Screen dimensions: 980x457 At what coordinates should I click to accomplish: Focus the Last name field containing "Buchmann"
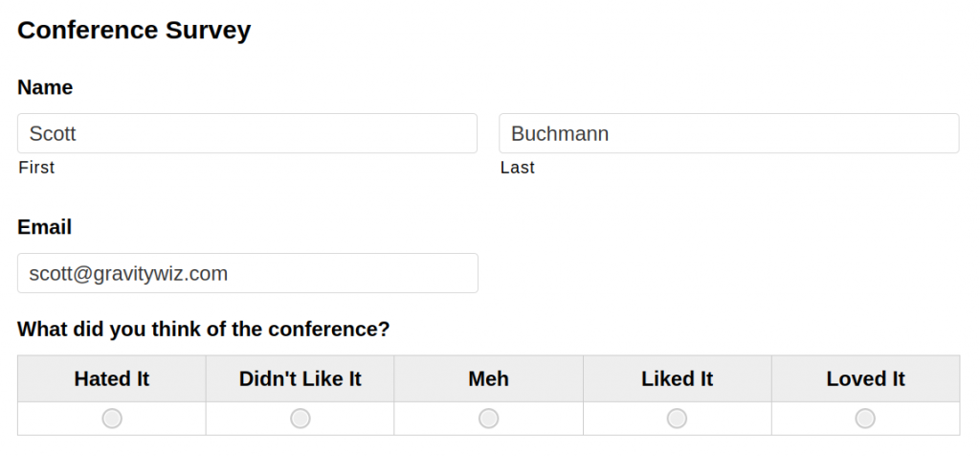pyautogui.click(x=728, y=134)
